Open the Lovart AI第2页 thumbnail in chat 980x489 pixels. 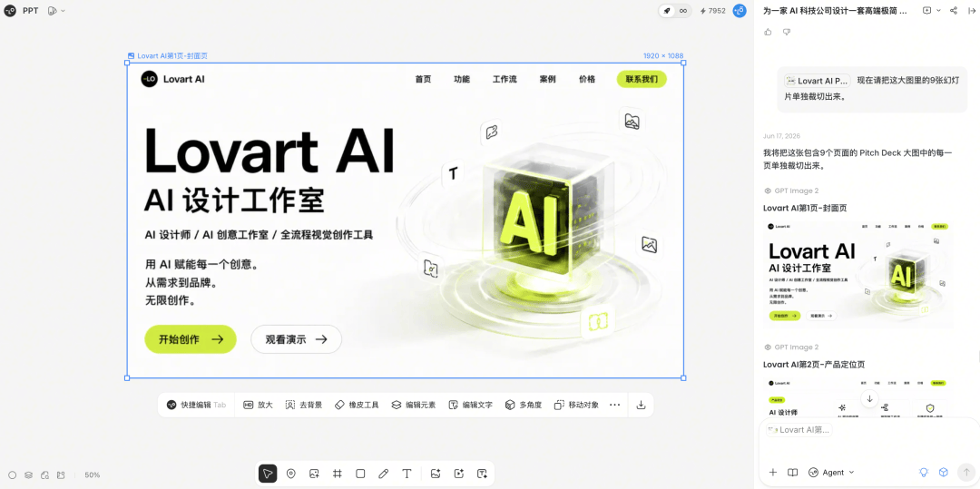coord(858,396)
